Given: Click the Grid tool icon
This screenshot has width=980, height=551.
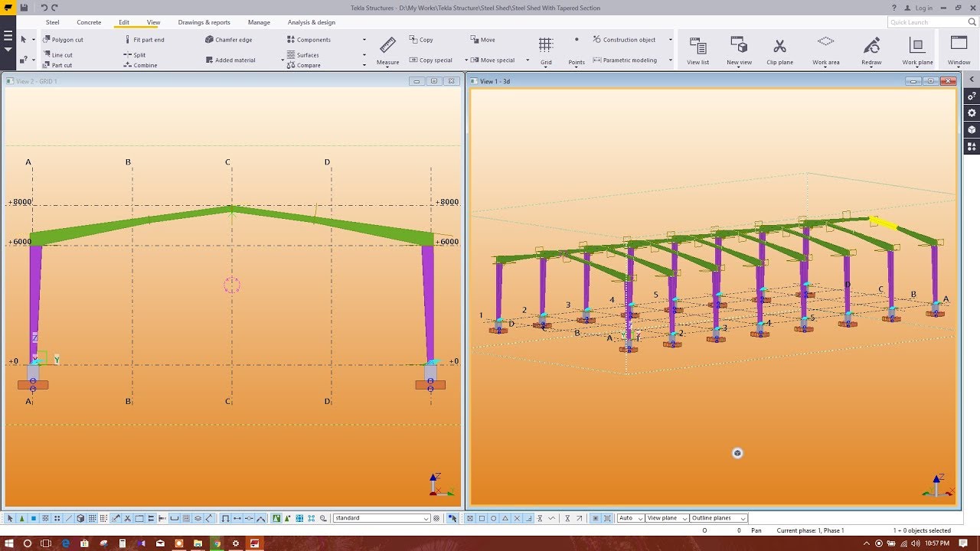Looking at the screenshot, I should pos(546,49).
